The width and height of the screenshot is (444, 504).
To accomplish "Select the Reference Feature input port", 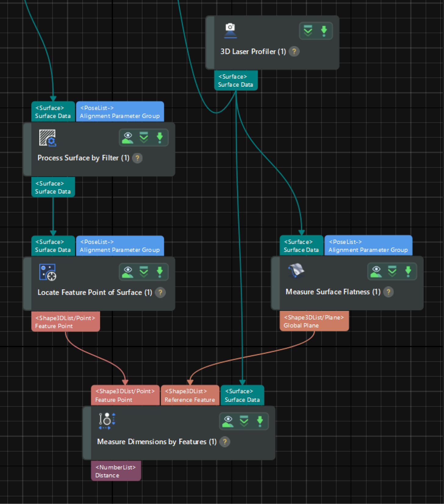I will (190, 395).
